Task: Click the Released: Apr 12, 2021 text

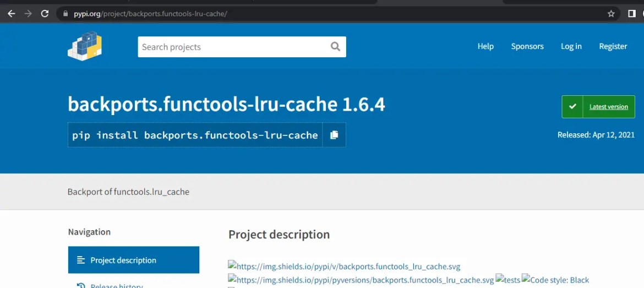Action: 596,135
